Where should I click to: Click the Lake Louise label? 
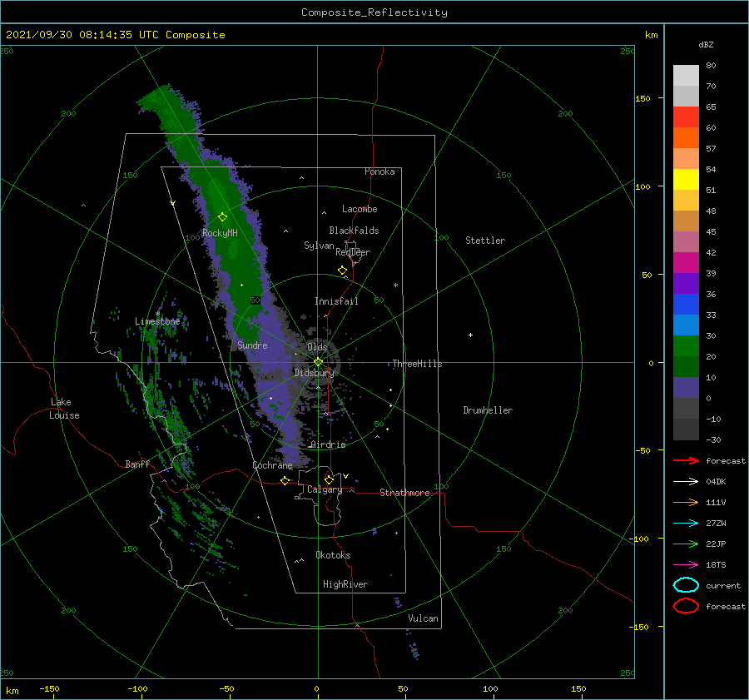point(64,409)
